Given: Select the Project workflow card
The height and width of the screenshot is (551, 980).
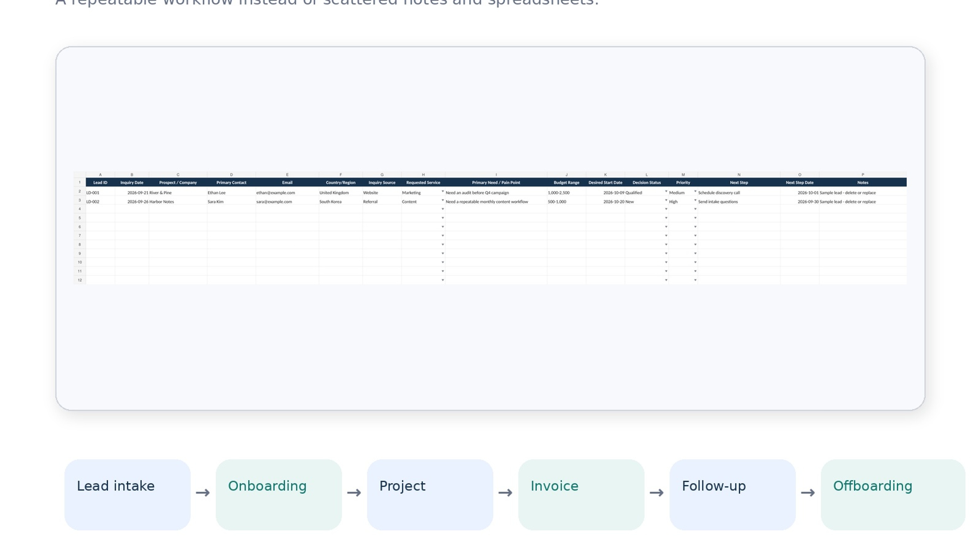Looking at the screenshot, I should [430, 495].
